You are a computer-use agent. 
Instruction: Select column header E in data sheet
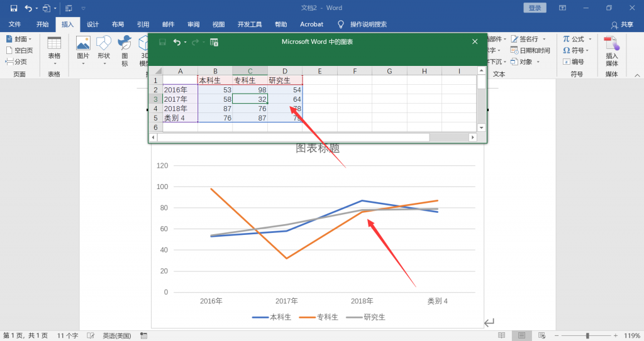[319, 71]
